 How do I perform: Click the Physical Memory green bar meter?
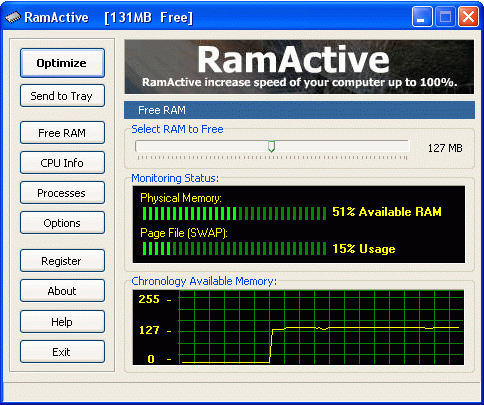pos(234,213)
